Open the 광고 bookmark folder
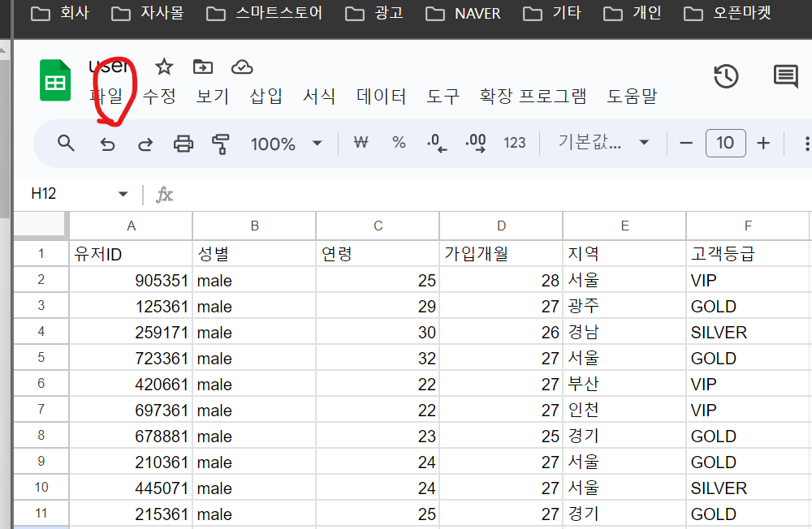 (x=374, y=13)
